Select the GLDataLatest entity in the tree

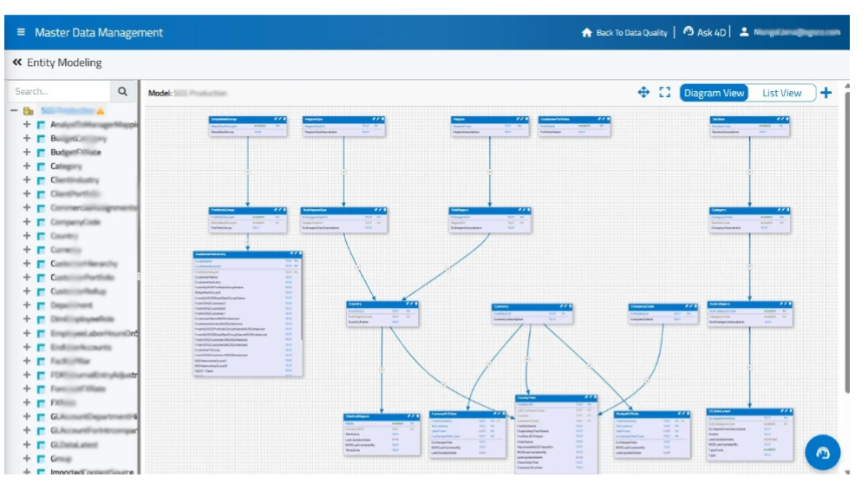[75, 444]
